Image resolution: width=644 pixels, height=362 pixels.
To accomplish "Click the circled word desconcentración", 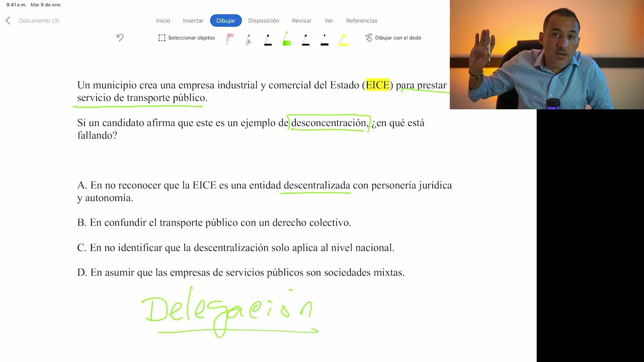I will (x=329, y=123).
